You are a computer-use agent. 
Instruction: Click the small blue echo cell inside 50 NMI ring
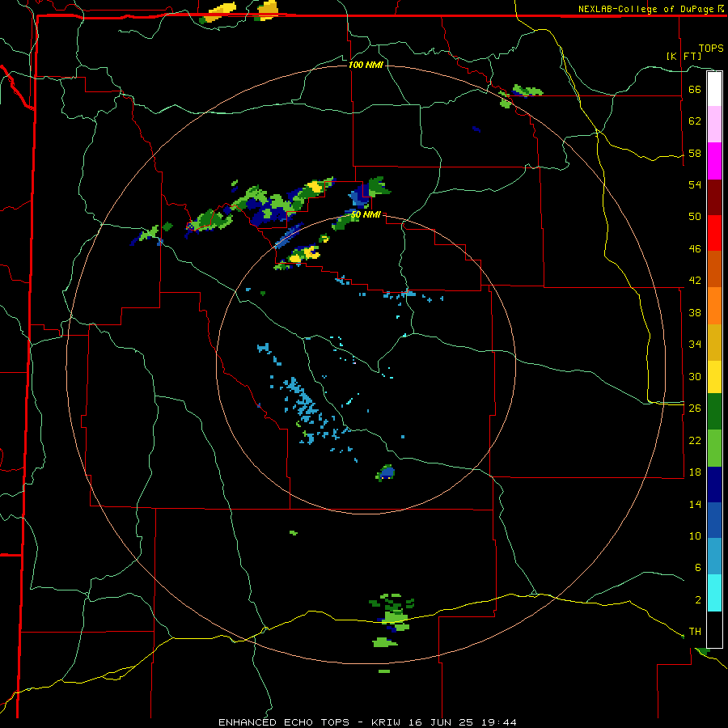click(386, 472)
